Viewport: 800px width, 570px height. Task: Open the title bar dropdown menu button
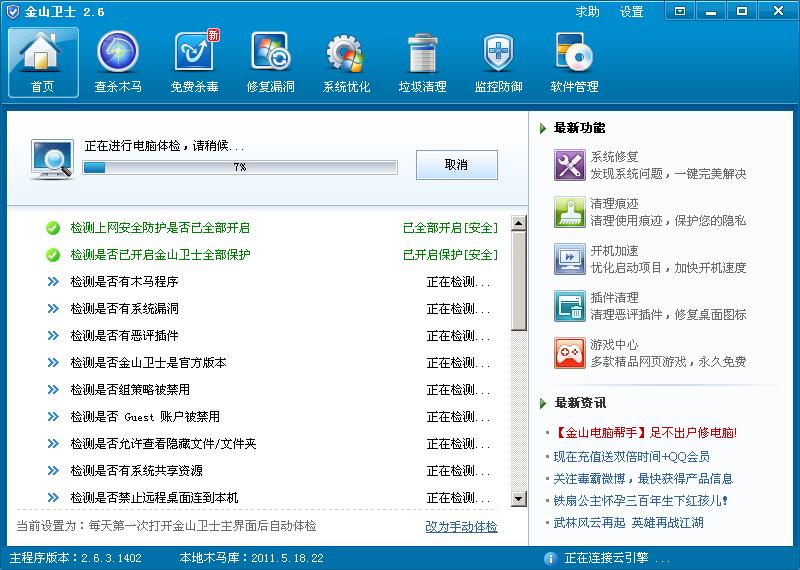click(x=680, y=11)
